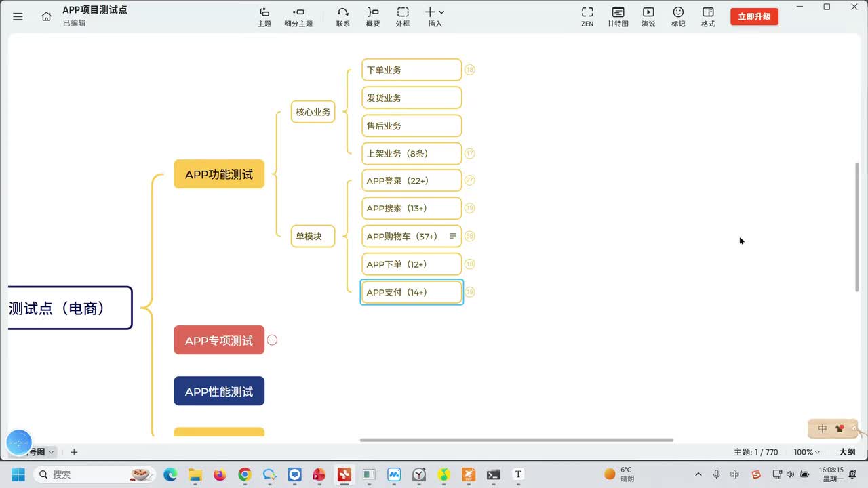Viewport: 868px width, 488px height.
Task: Open the weather widget 6°C
Action: [619, 474]
